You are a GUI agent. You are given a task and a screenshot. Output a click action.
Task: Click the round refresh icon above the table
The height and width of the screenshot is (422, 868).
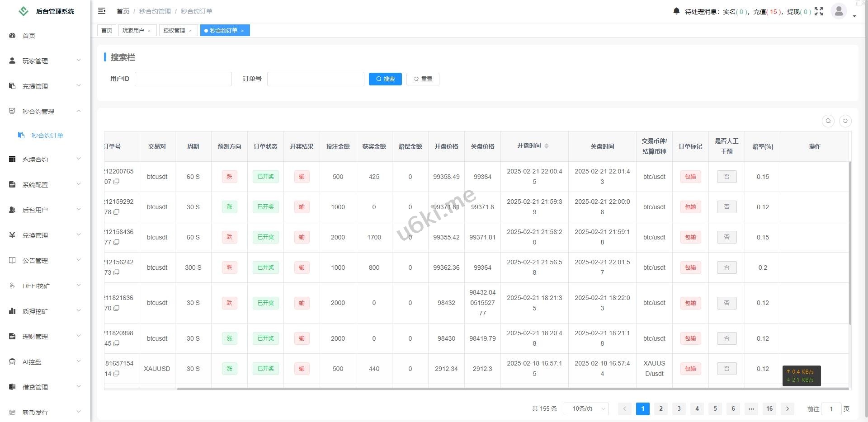845,121
